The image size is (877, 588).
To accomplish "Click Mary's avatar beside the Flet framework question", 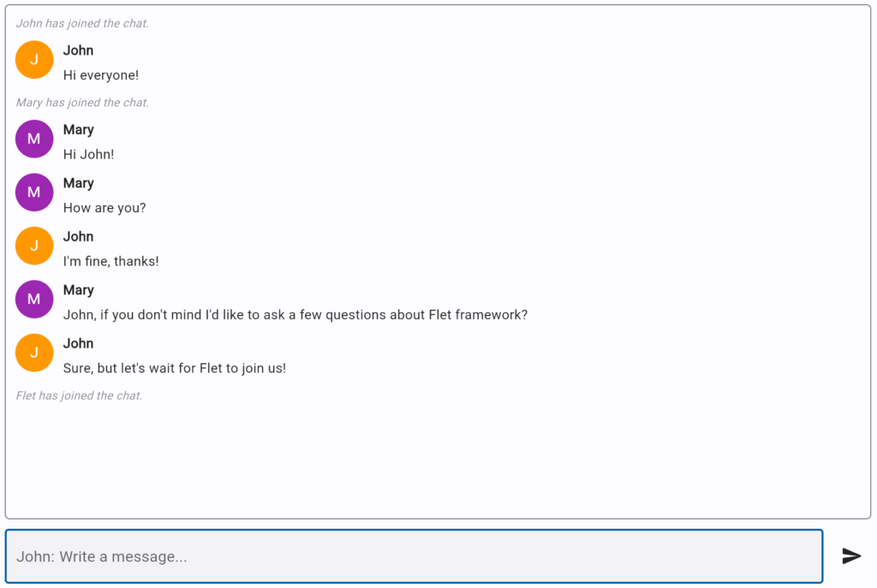I will pos(34,300).
